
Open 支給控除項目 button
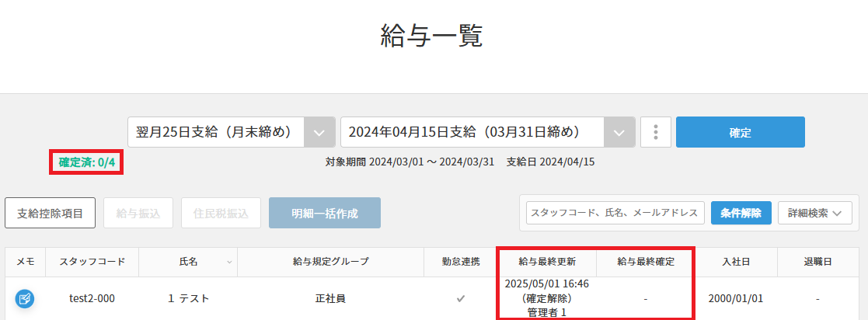pyautogui.click(x=51, y=213)
